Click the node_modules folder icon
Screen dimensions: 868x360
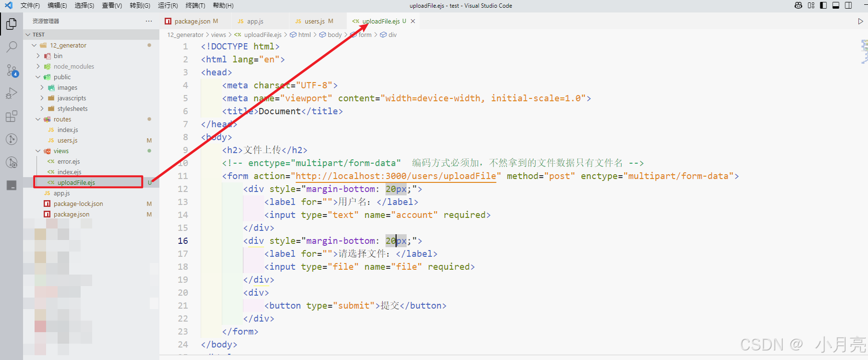click(48, 67)
